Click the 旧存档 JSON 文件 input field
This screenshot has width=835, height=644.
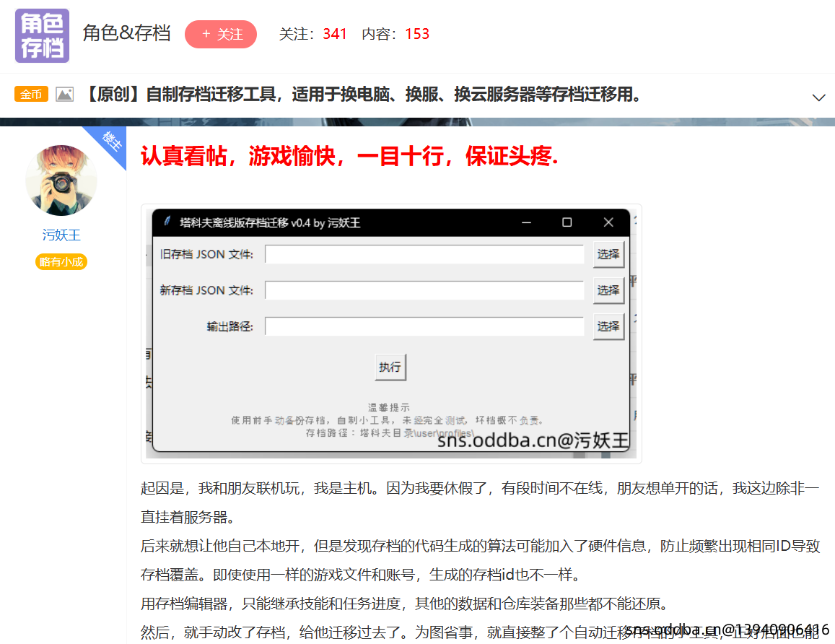click(x=424, y=255)
